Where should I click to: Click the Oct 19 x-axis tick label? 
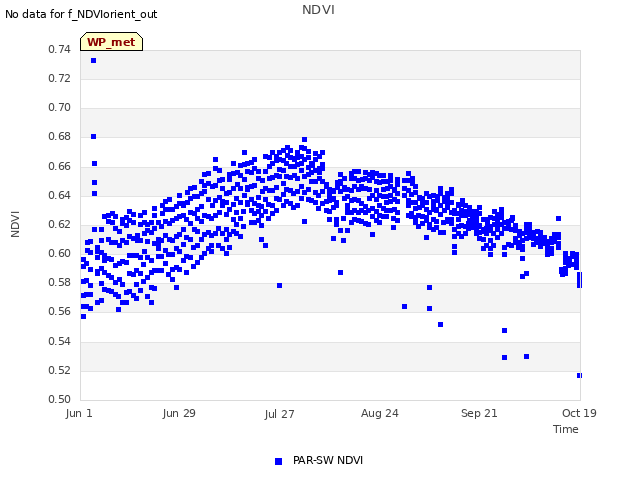point(579,413)
